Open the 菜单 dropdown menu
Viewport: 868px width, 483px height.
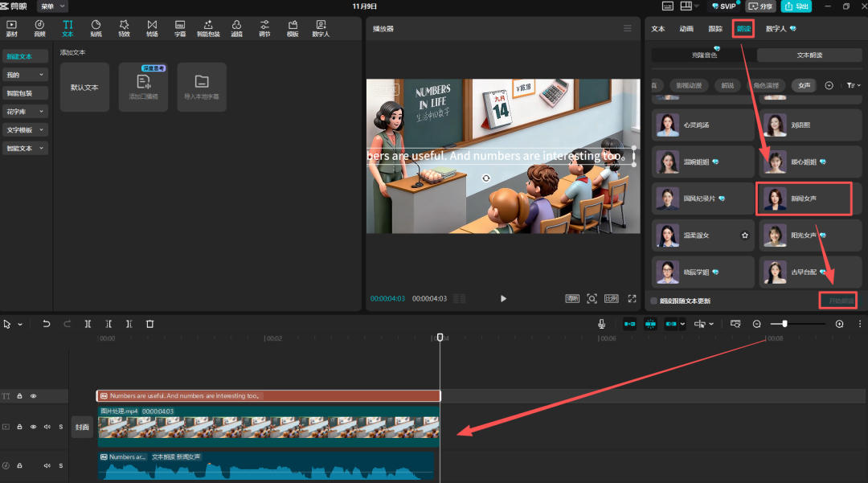(x=53, y=6)
